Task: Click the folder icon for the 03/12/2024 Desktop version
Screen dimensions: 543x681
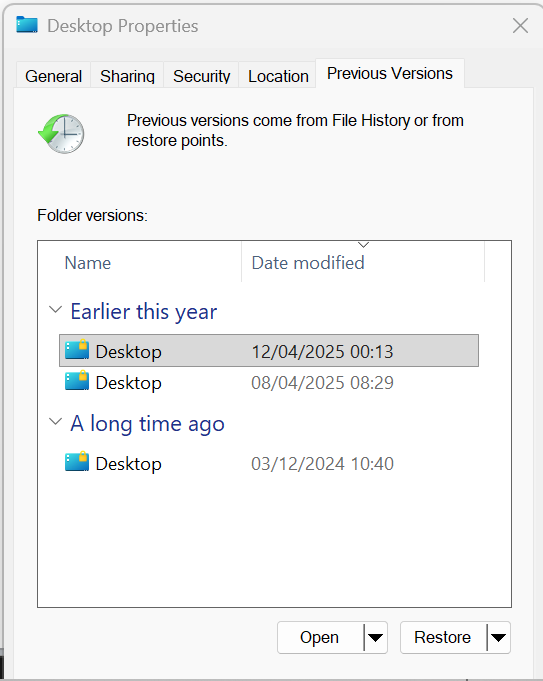Action: 77,462
